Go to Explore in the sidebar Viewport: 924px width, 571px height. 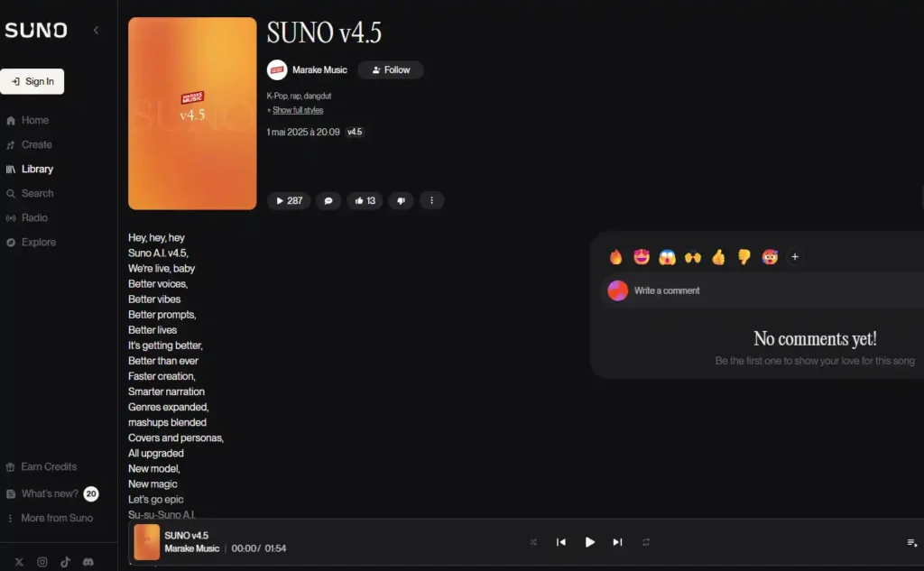pyautogui.click(x=38, y=243)
